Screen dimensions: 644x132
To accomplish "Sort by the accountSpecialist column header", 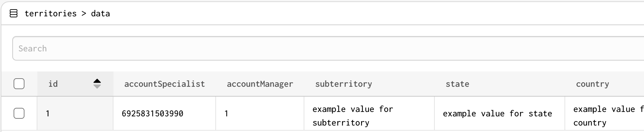I will pos(164,84).
